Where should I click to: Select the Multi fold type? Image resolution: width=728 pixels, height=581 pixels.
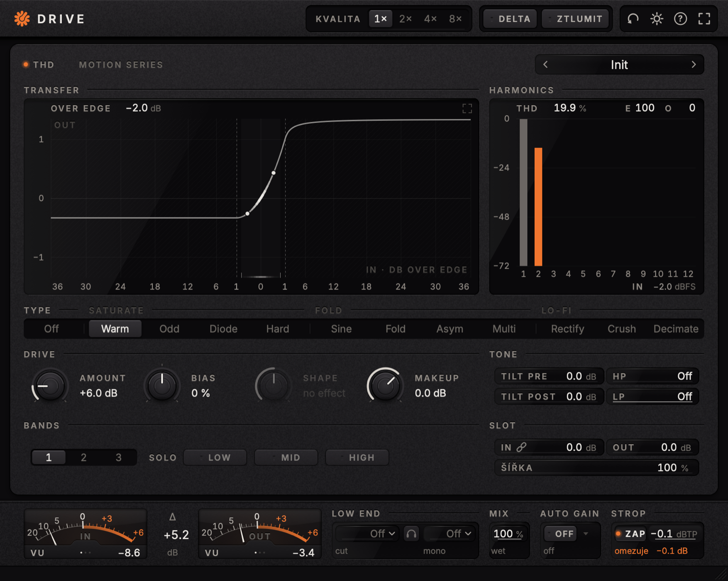click(504, 329)
